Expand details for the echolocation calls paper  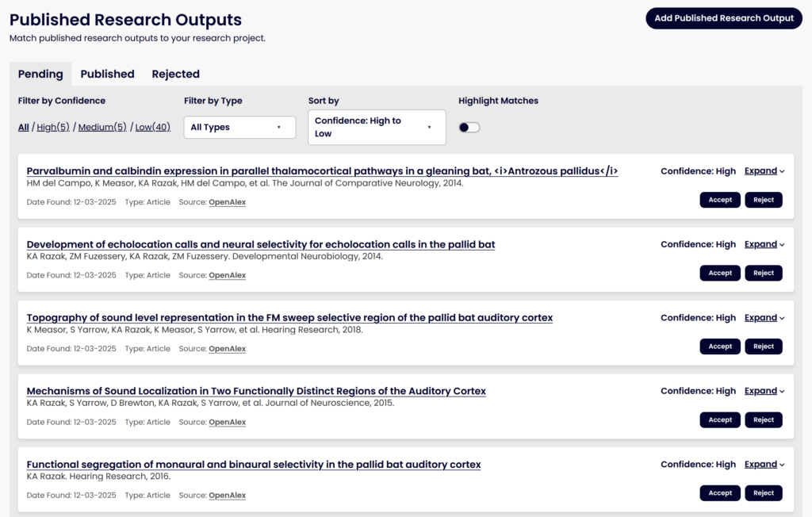(762, 244)
